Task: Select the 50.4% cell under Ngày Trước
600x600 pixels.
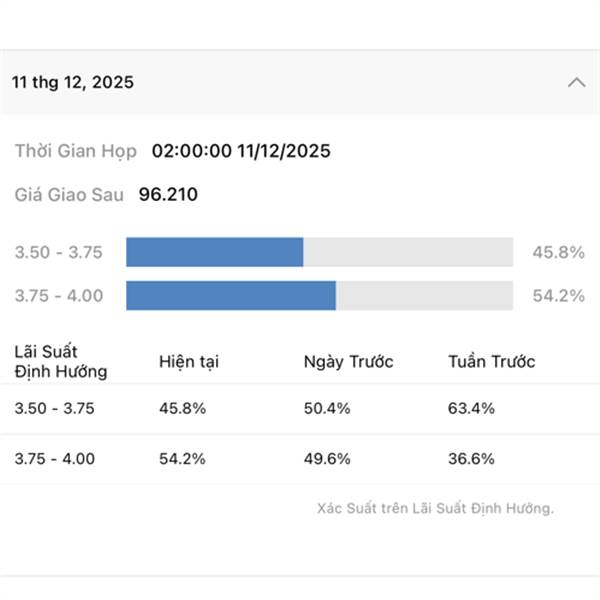Action: tap(327, 409)
